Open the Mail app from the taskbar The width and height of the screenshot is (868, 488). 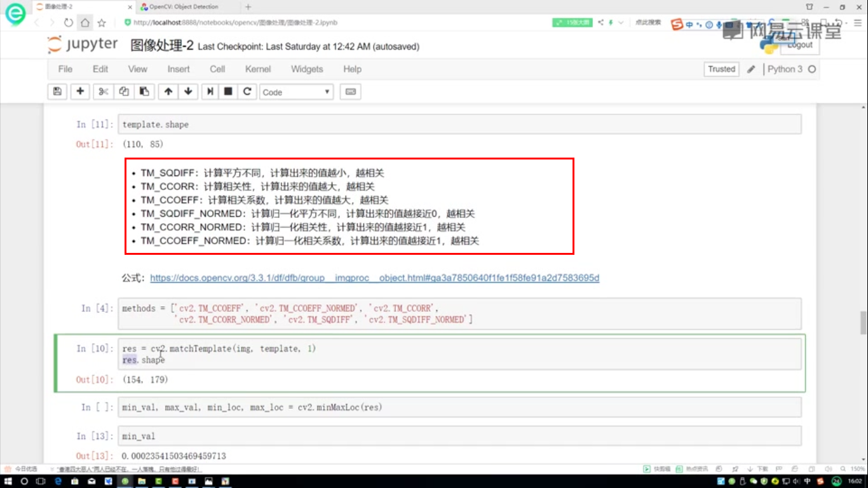[x=92, y=481]
